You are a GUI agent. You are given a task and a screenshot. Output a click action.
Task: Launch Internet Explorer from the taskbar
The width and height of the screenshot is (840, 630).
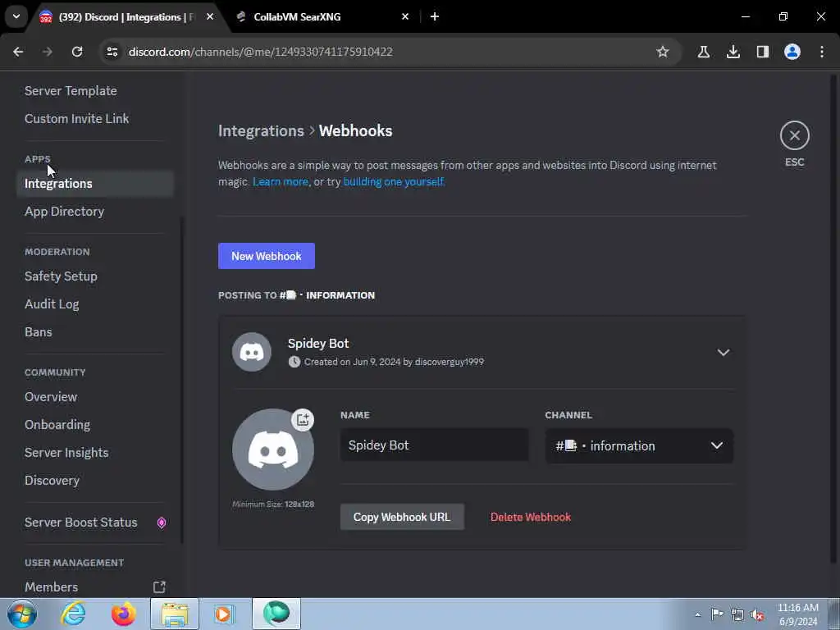tap(73, 614)
